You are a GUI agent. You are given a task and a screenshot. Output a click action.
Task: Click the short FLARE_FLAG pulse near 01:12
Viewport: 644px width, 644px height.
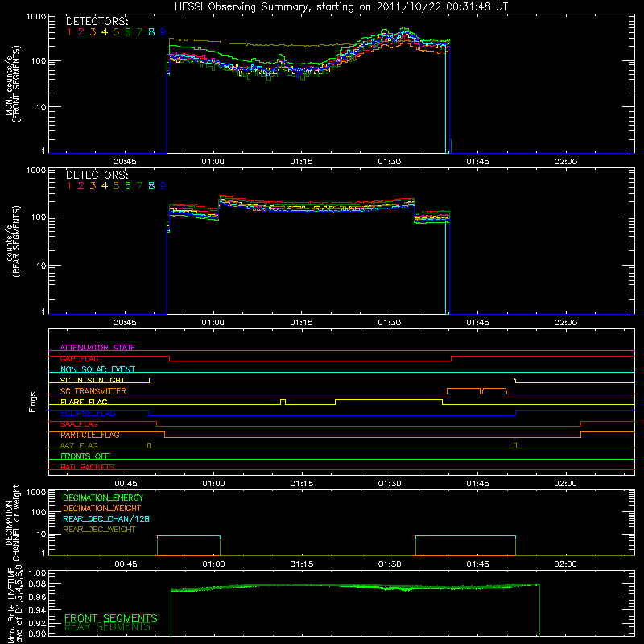tap(283, 402)
